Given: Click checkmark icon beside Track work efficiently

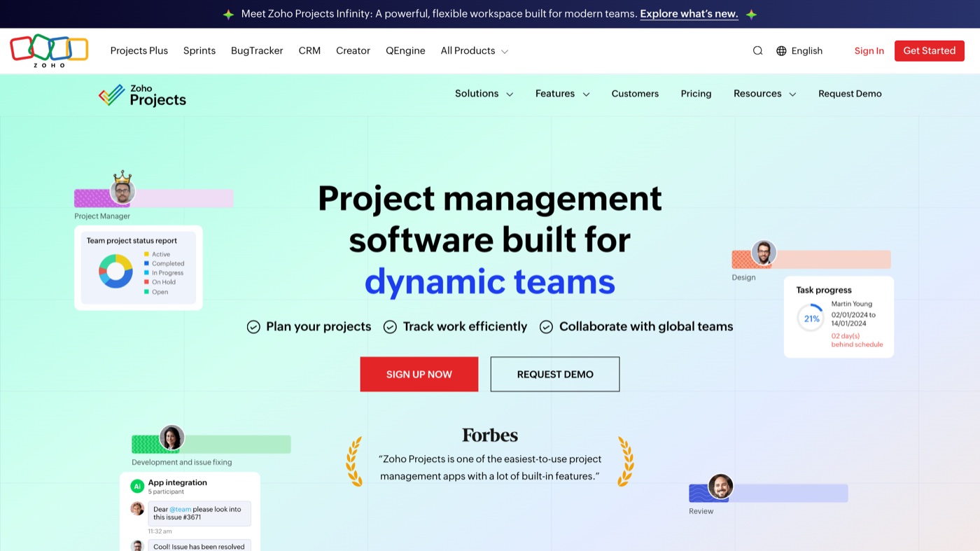Looking at the screenshot, I should pyautogui.click(x=390, y=327).
